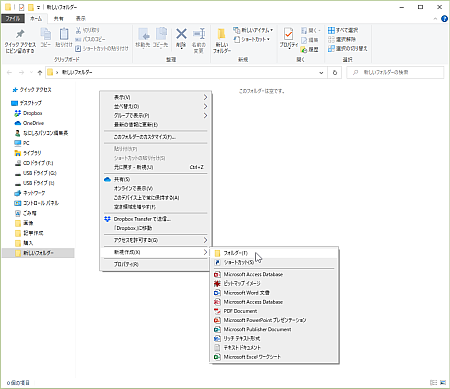The image size is (450, 389).
Task: Open the ribbon ショートカット dropdown
Action: point(252,39)
